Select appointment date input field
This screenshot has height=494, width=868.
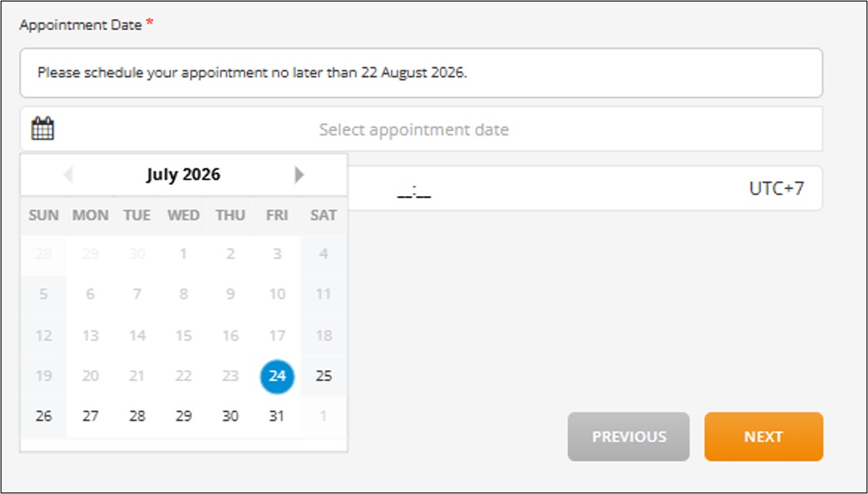[x=421, y=129]
